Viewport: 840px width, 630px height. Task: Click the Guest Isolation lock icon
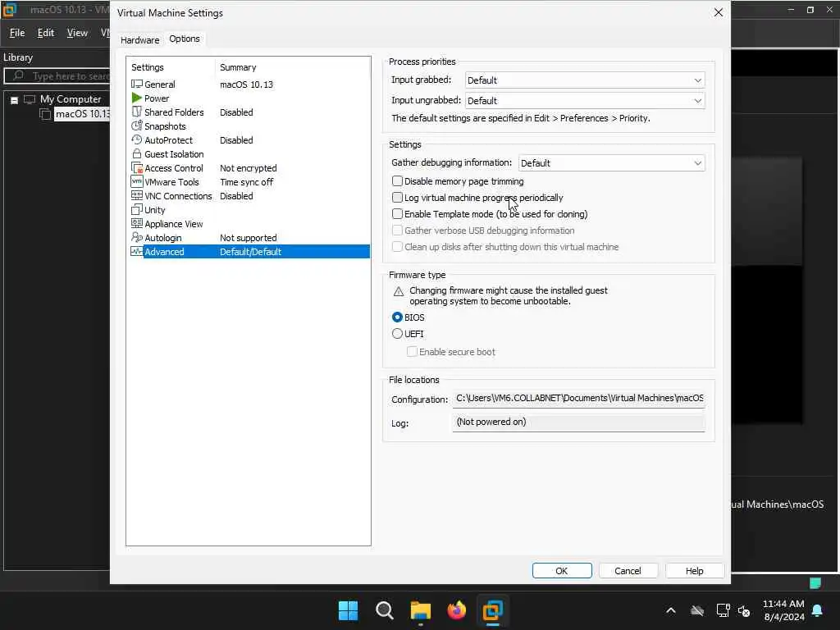137,153
